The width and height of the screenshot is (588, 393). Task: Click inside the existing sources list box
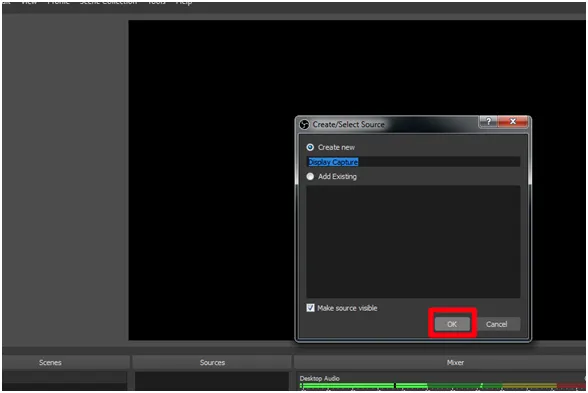(413, 242)
